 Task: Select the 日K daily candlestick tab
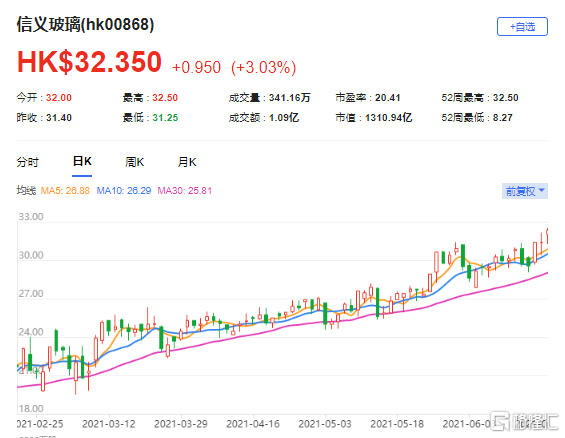tap(82, 161)
